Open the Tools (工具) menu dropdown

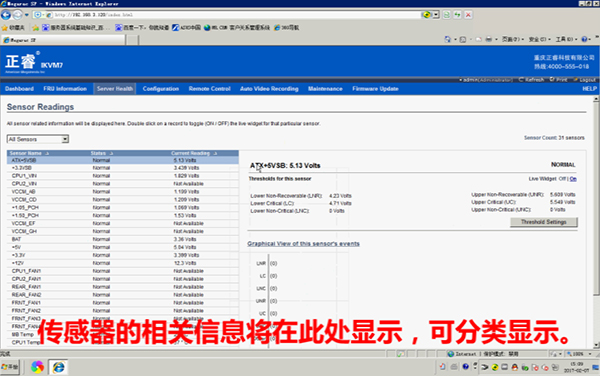pos(566,39)
